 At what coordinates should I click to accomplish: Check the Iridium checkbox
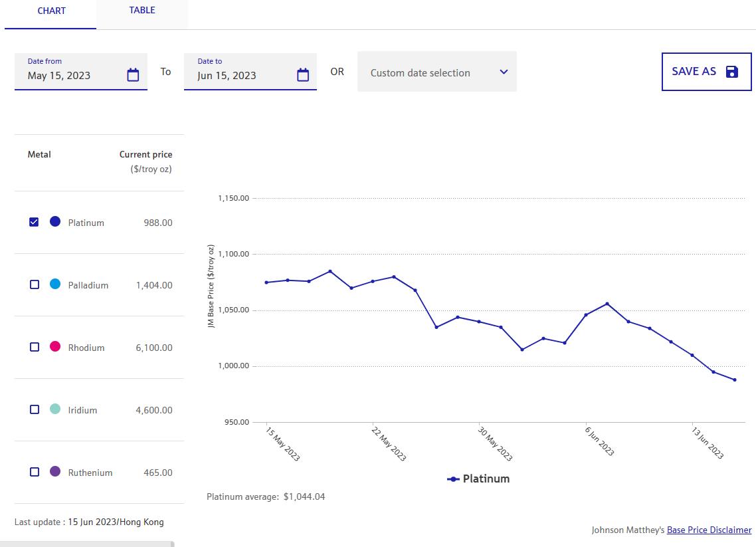[35, 409]
